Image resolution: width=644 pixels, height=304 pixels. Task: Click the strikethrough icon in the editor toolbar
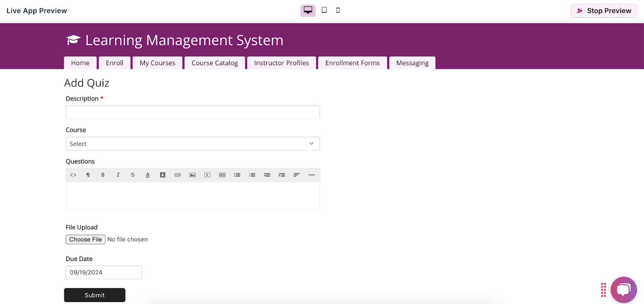click(x=133, y=175)
